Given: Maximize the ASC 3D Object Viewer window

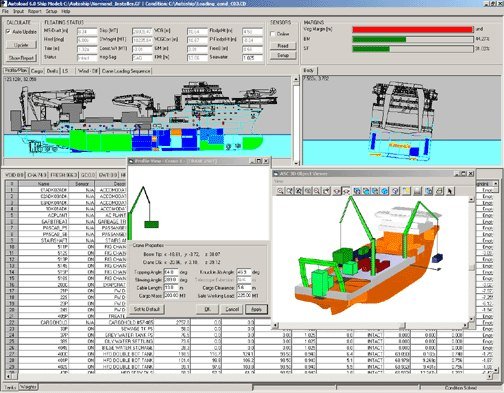Looking at the screenshot, I should click(464, 174).
